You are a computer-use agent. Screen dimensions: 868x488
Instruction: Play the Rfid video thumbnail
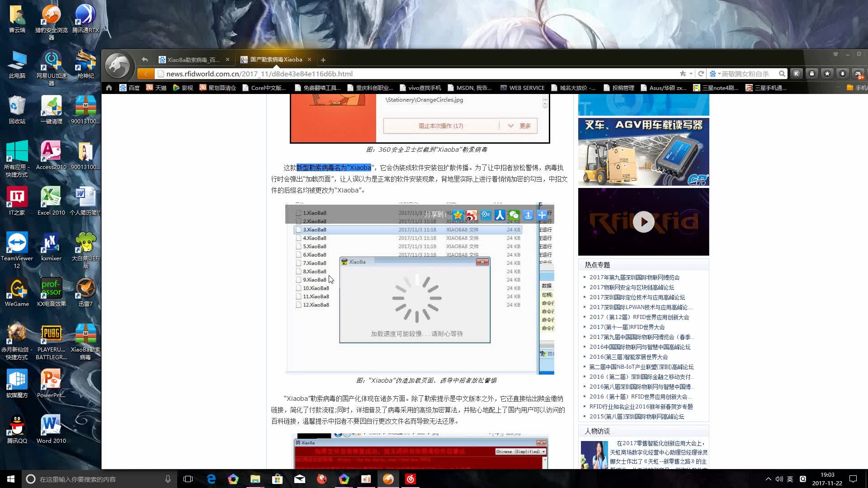coord(643,222)
